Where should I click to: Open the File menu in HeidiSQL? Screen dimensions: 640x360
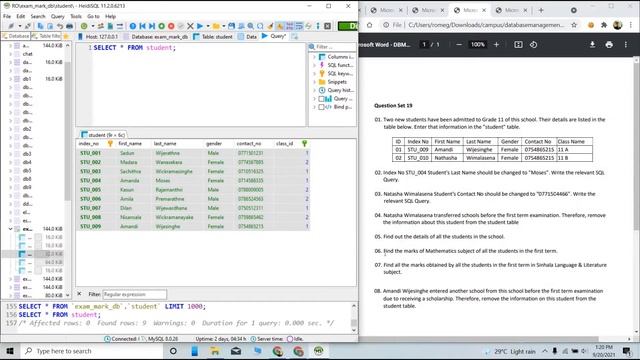point(7,16)
